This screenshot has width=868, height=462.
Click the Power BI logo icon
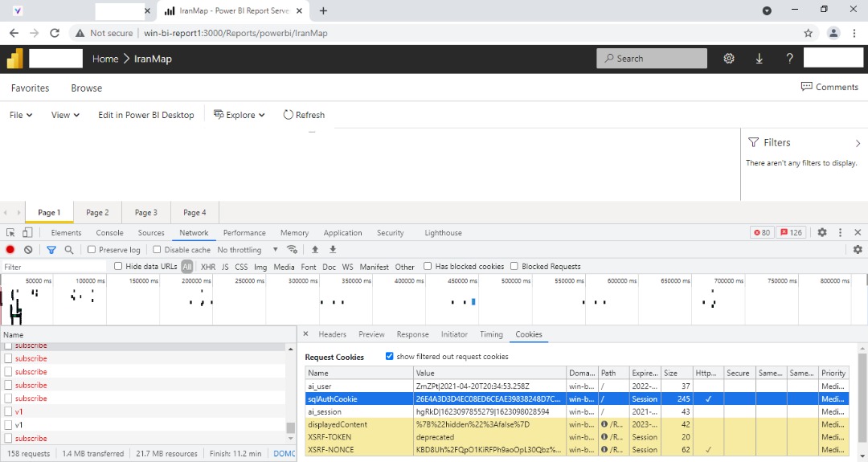tap(15, 59)
